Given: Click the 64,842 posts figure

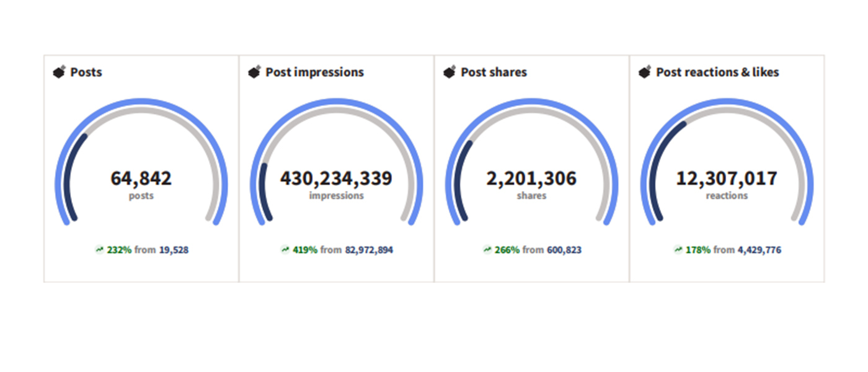Looking at the screenshot, I should click(x=141, y=179).
